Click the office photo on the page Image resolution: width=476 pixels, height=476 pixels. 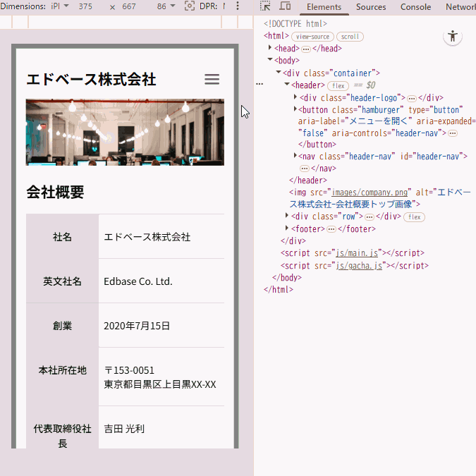[x=125, y=132]
